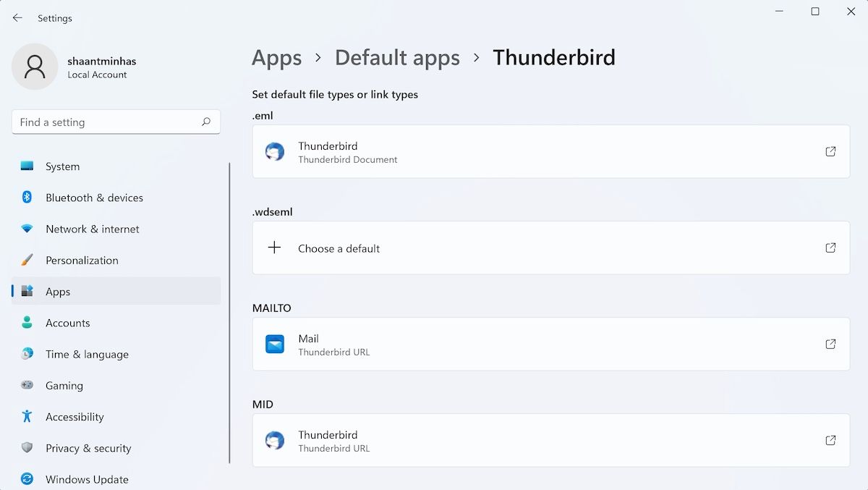Screen dimensions: 868x490
Task: Go back to Default apps breadcrumb
Action: coord(397,58)
